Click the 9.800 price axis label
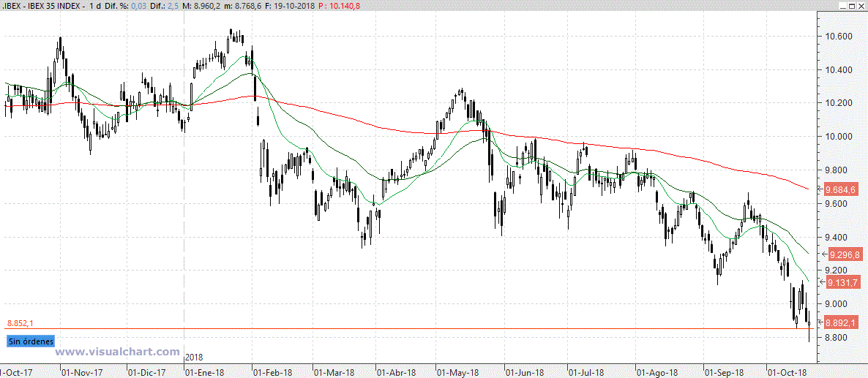Viewport: 868px width, 378px height. 837,170
